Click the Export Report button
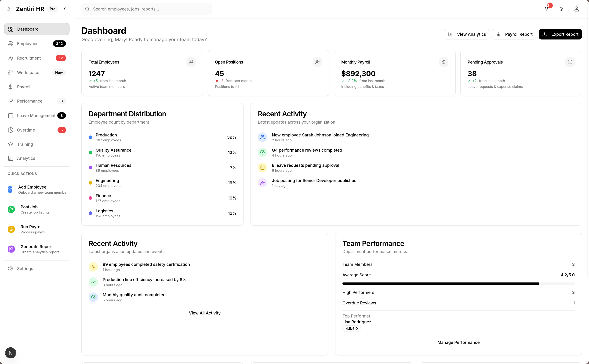This screenshot has height=364, width=589. coord(560,34)
